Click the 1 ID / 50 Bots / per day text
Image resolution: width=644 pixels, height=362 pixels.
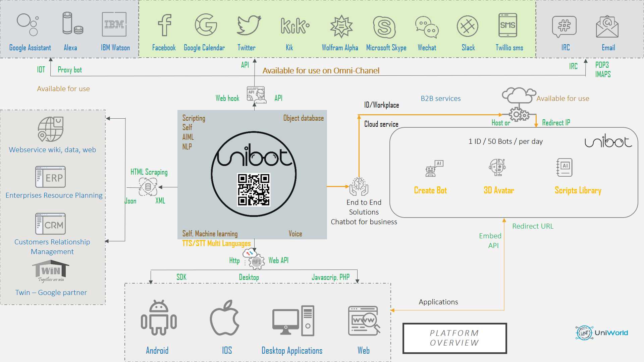505,141
